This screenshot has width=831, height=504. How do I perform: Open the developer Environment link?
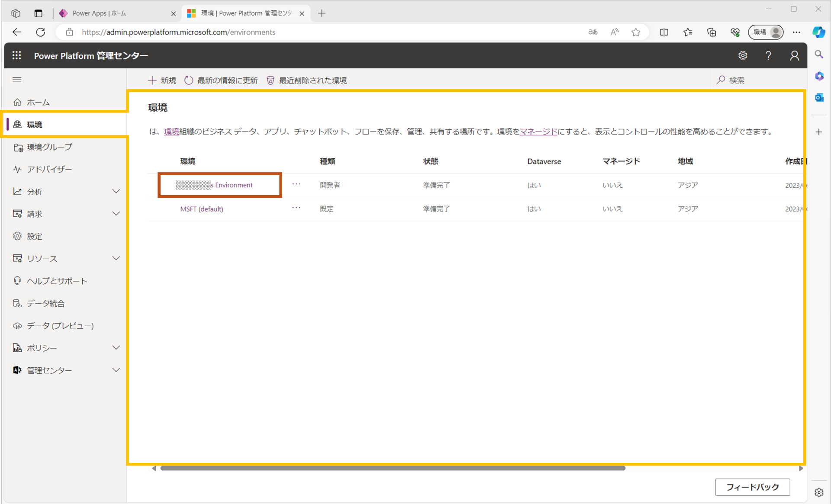coord(214,185)
